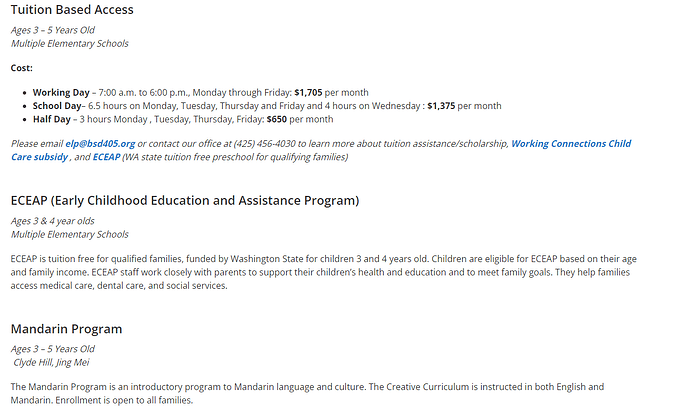Click Ages 3 – 5 Years Old under Mandarin Program
This screenshot has height=419, width=690.
tap(53, 349)
